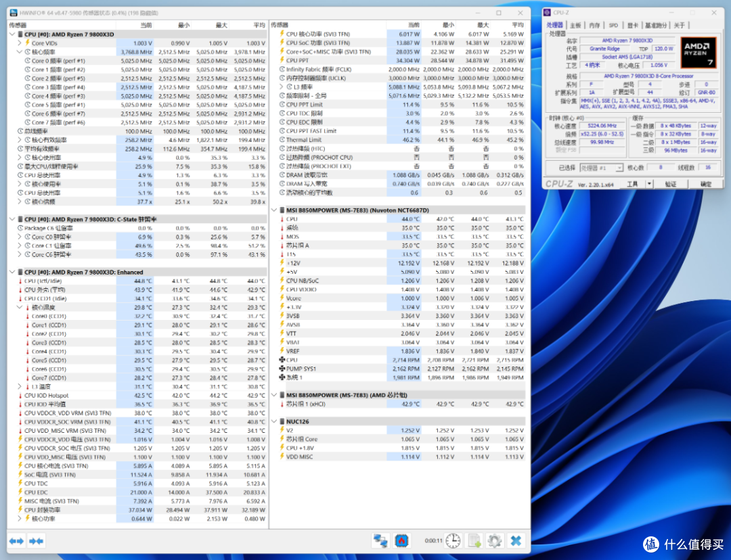Click the lightning icon of VDD MISC row
Screen dimensions: 731x560
[x=282, y=457]
